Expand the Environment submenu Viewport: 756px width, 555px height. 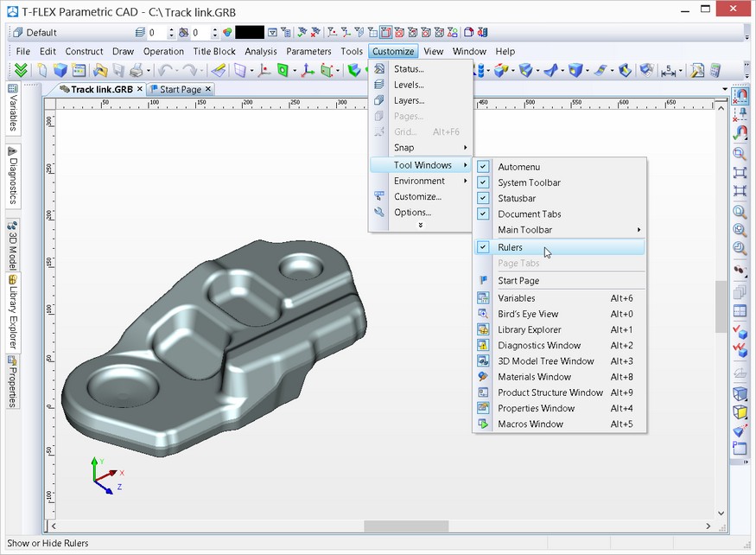pos(420,181)
